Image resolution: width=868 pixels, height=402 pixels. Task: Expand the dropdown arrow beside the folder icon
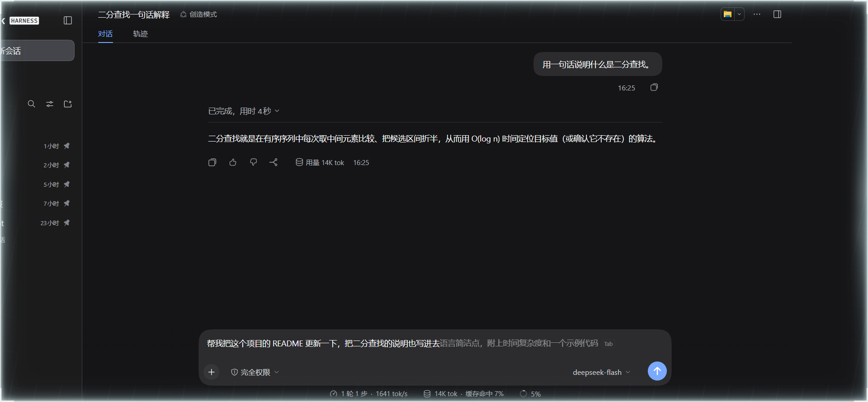tap(739, 14)
